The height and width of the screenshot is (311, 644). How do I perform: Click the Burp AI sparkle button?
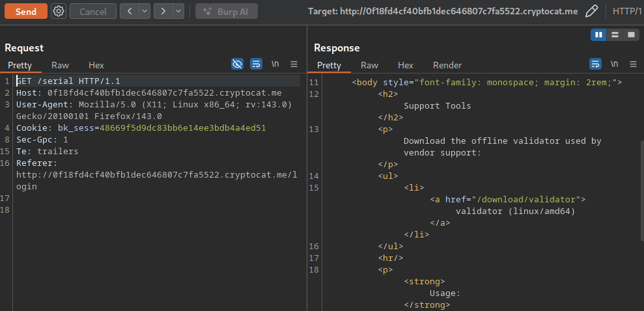tap(226, 11)
